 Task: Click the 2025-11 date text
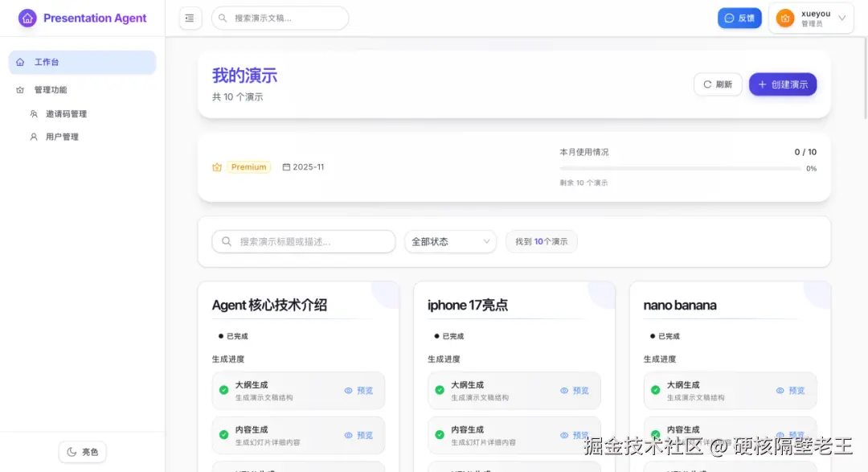click(x=309, y=166)
